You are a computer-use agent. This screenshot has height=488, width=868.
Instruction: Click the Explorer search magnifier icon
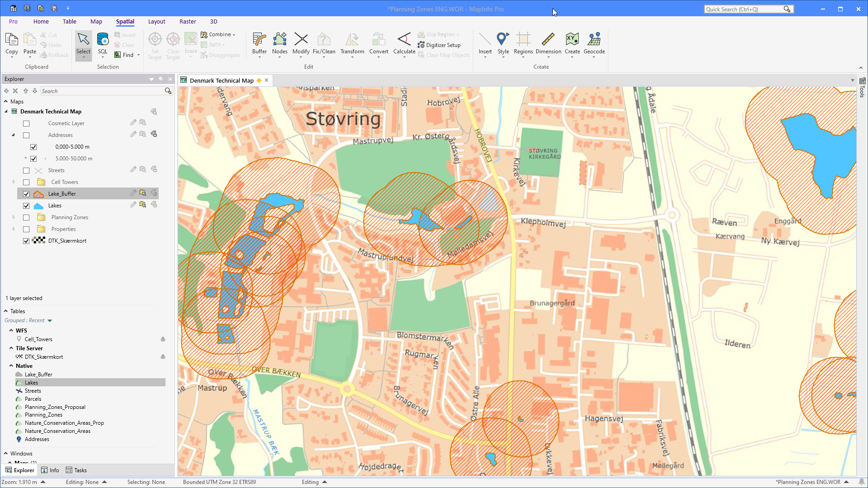pos(168,91)
